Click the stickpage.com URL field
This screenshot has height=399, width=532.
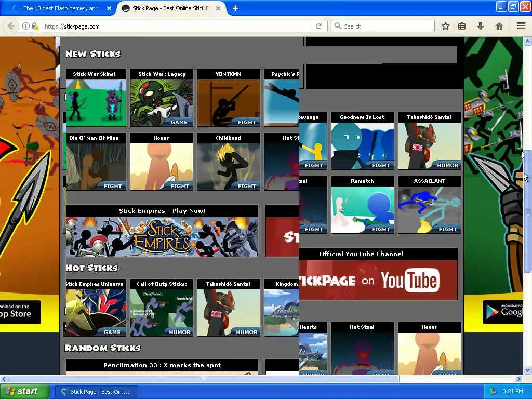[177, 26]
